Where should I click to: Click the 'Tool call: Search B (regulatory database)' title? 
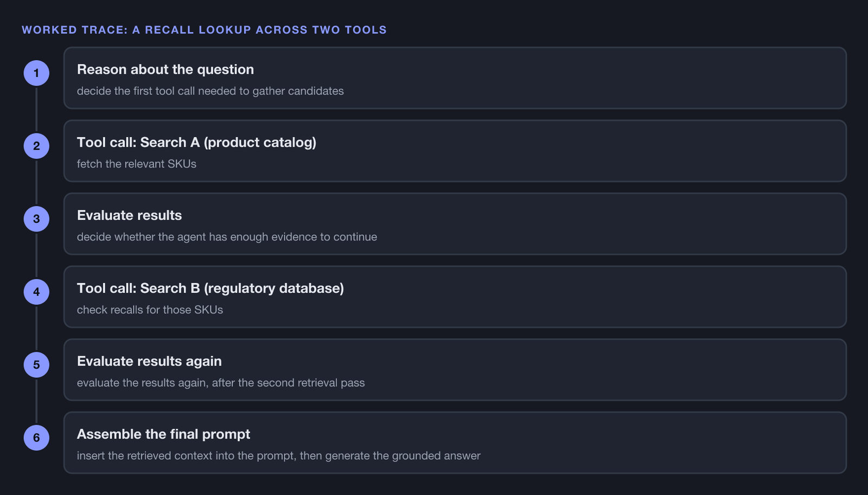point(210,288)
